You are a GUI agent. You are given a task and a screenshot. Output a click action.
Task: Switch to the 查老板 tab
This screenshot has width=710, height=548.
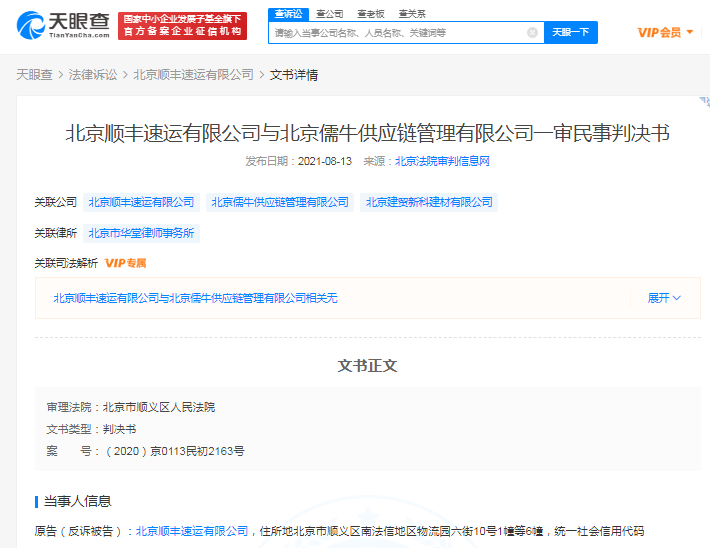(x=370, y=14)
